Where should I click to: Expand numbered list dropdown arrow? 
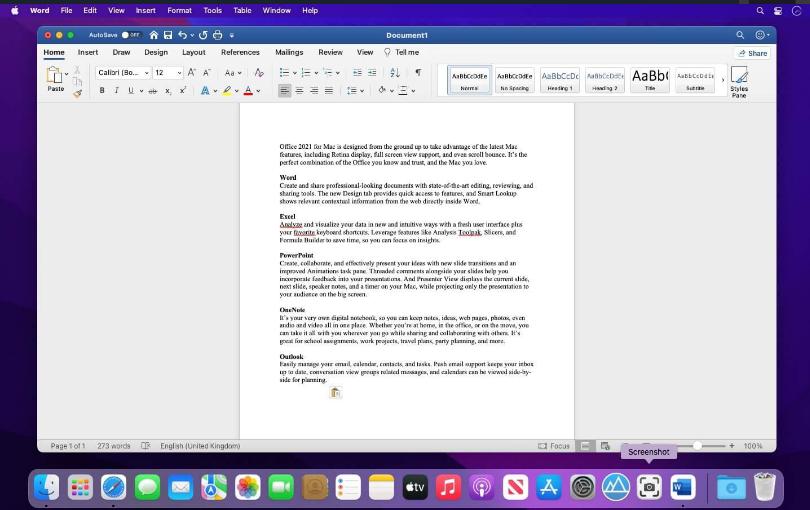tap(316, 73)
